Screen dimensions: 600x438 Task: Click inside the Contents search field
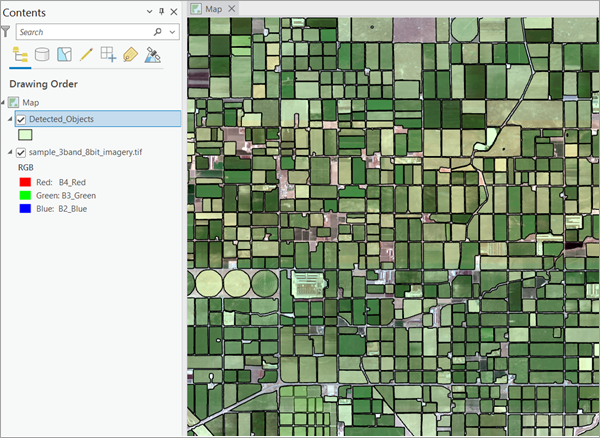(80, 32)
